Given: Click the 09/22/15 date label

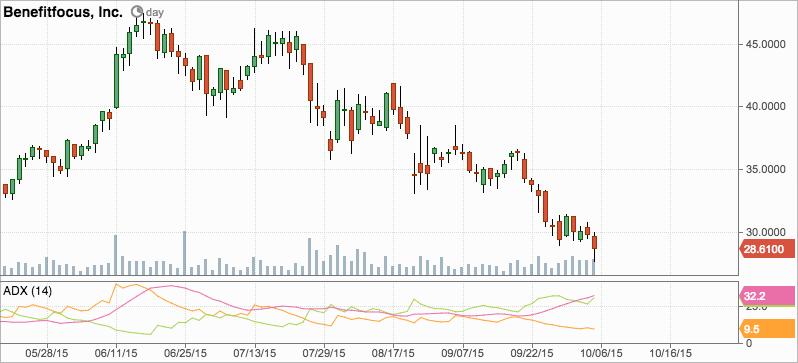Looking at the screenshot, I should click(x=532, y=353).
